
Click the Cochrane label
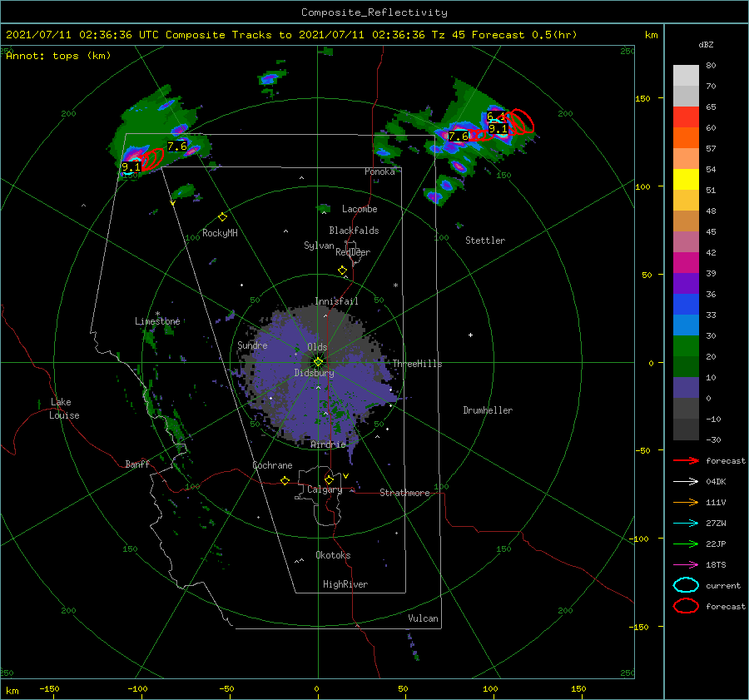272,465
